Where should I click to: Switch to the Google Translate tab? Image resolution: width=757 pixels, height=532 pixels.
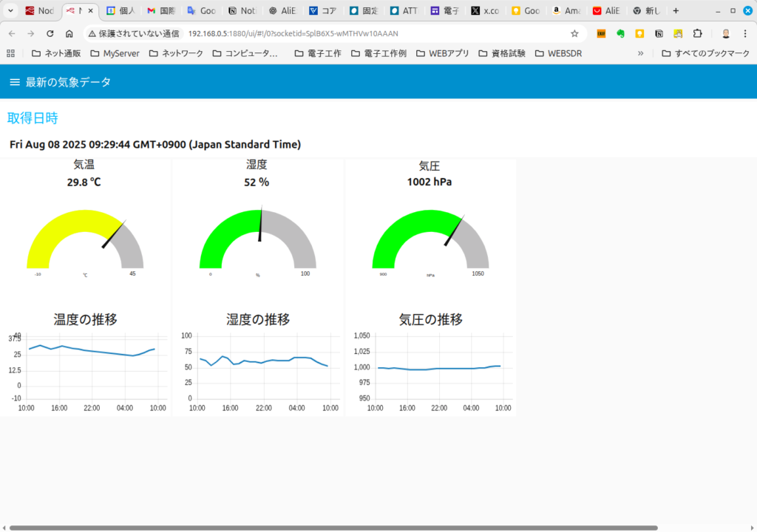tap(202, 10)
